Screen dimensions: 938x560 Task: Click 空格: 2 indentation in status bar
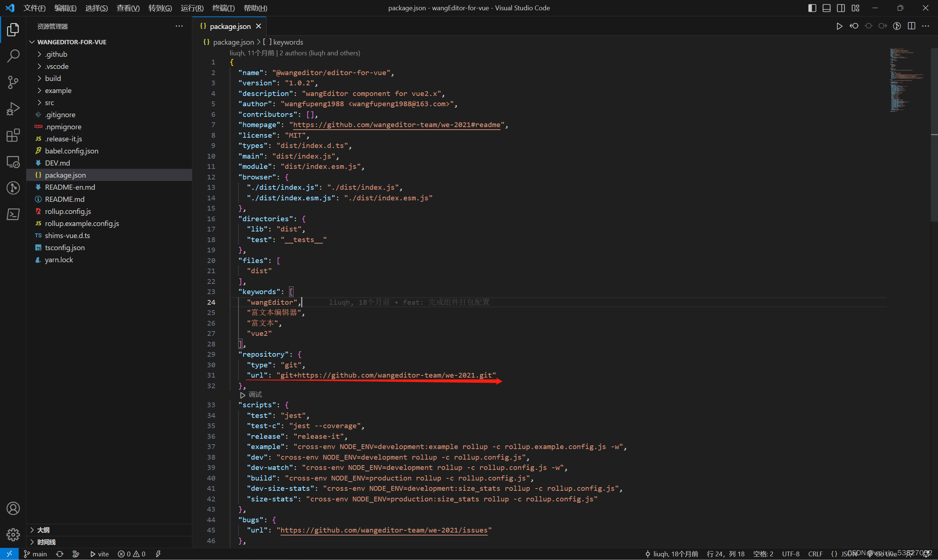763,553
